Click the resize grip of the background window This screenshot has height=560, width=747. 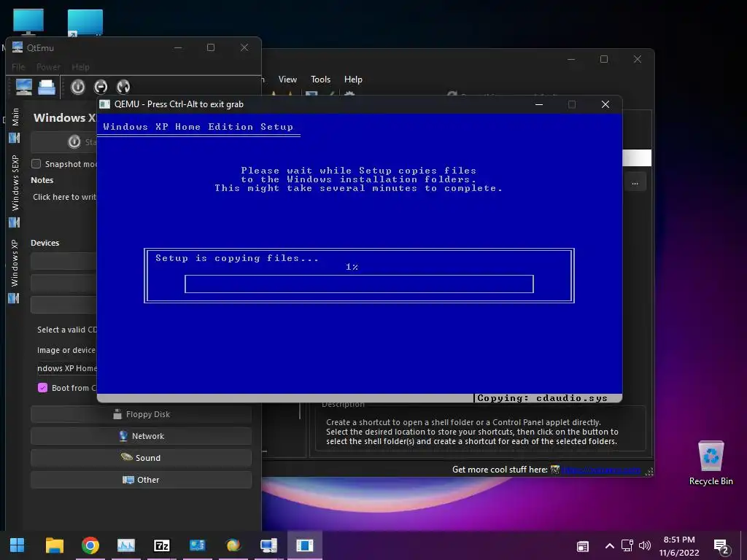tap(649, 472)
